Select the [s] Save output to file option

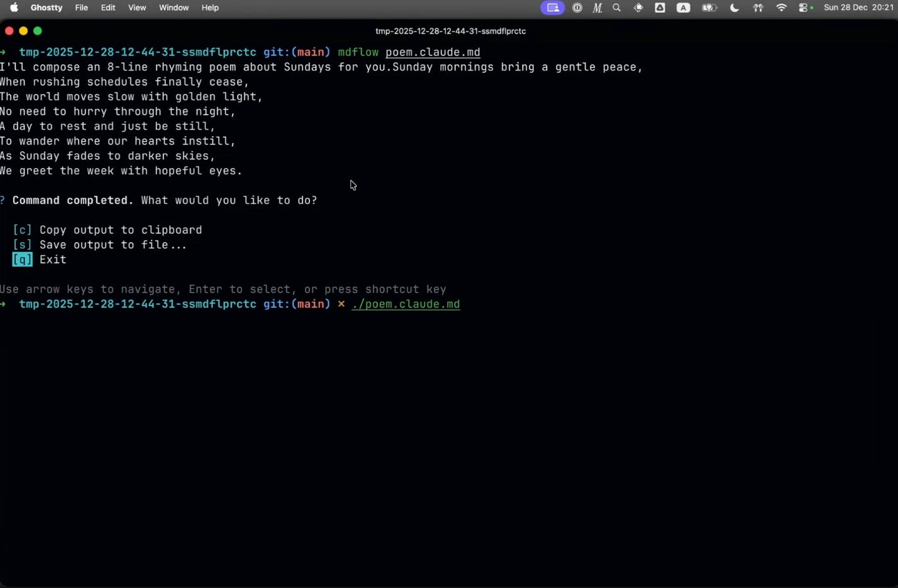coord(99,245)
